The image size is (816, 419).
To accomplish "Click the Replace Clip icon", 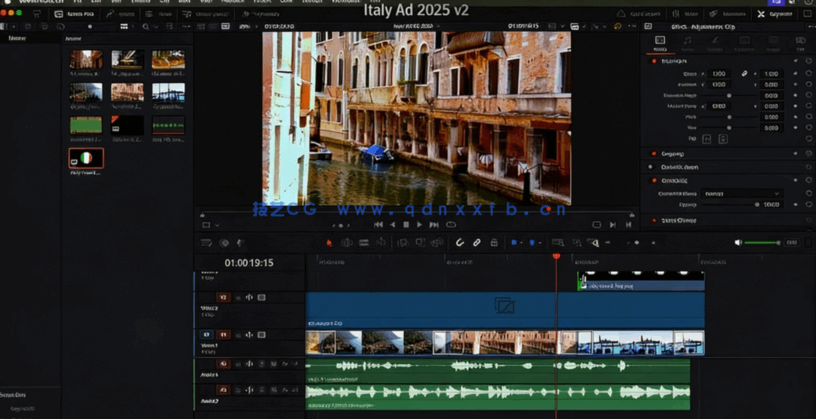I will pos(438,243).
